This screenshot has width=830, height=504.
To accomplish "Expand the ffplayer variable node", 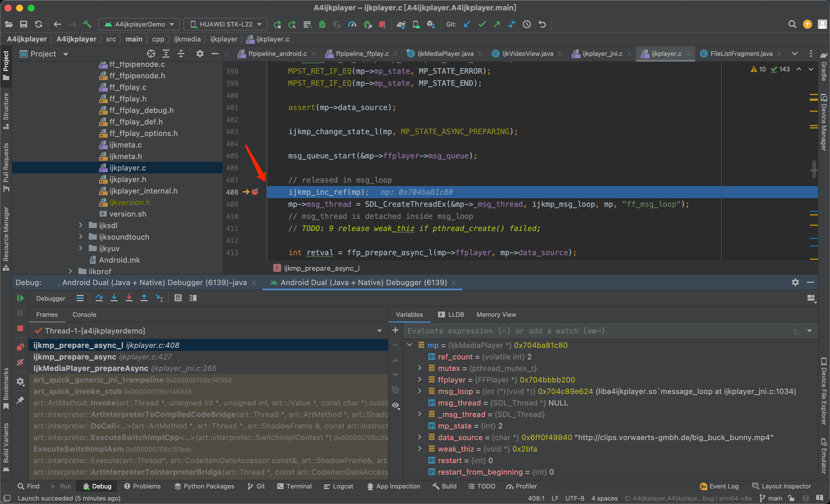I will (420, 380).
